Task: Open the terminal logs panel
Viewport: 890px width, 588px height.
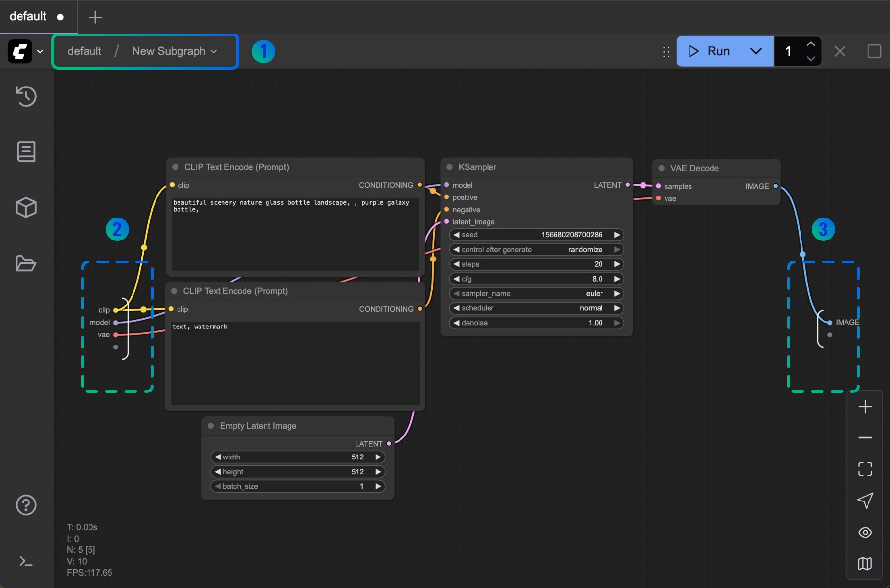Action: pyautogui.click(x=25, y=561)
